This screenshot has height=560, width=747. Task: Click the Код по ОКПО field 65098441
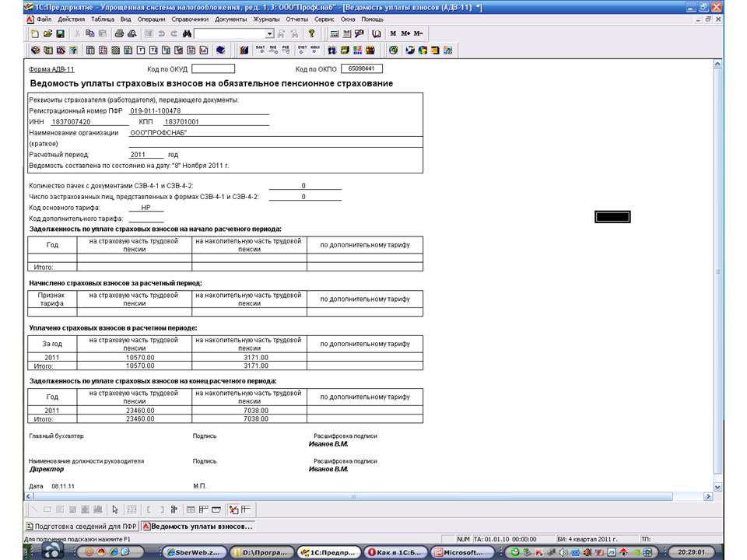[362, 69]
